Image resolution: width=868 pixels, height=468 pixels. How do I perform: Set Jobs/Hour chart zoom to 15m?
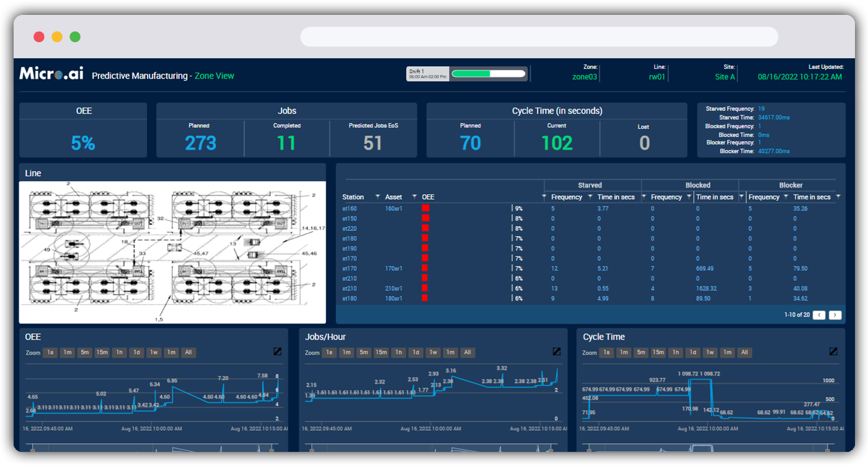click(381, 353)
